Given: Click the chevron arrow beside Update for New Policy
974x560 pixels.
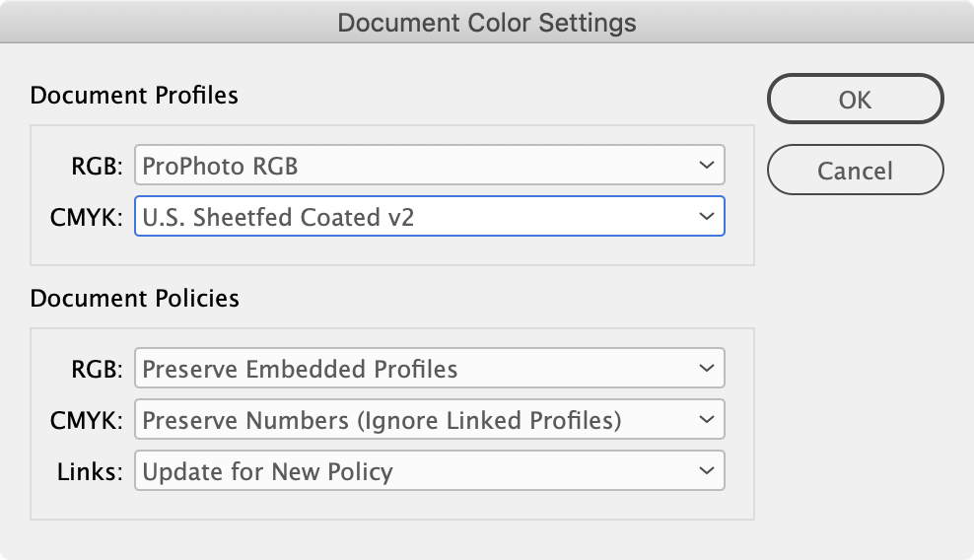Looking at the screenshot, I should pyautogui.click(x=705, y=471).
